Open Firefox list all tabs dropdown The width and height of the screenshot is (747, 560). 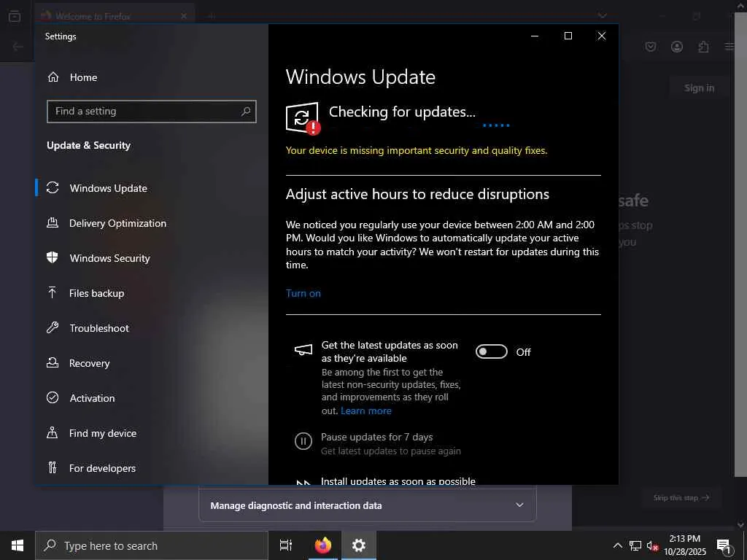click(x=602, y=16)
